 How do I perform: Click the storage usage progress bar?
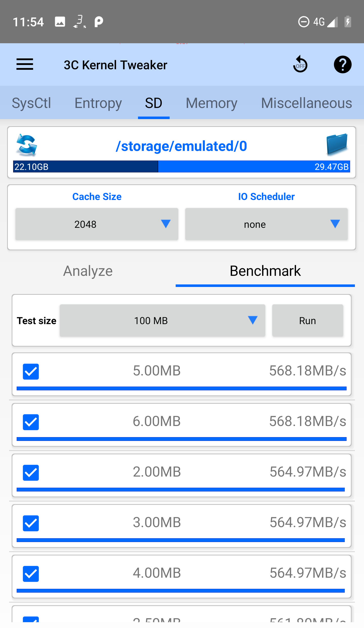181,167
